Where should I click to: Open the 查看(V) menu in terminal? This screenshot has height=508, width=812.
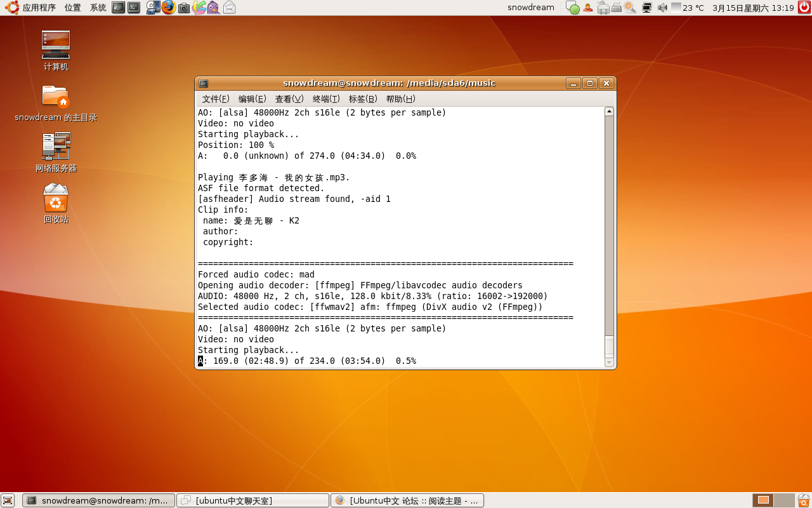coord(289,99)
